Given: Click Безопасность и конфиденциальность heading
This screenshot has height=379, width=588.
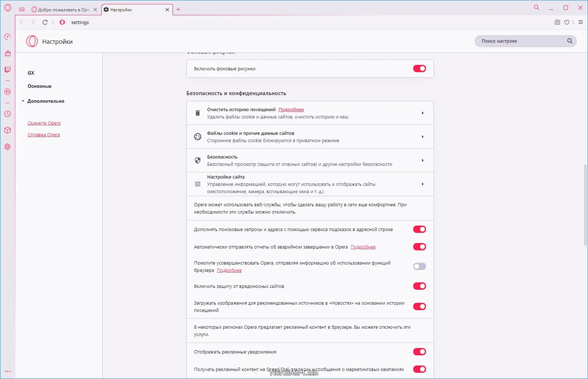Looking at the screenshot, I should point(236,93).
